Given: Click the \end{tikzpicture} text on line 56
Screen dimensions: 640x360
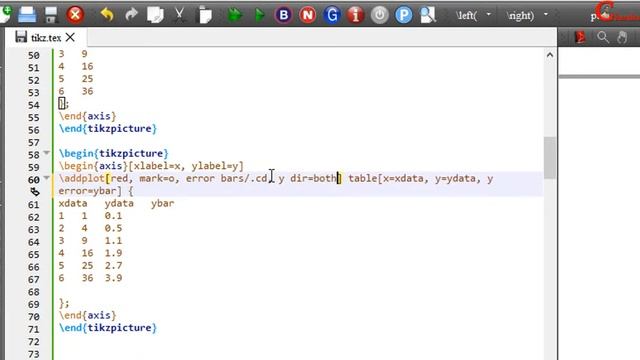Looking at the screenshot, I should tap(108, 129).
